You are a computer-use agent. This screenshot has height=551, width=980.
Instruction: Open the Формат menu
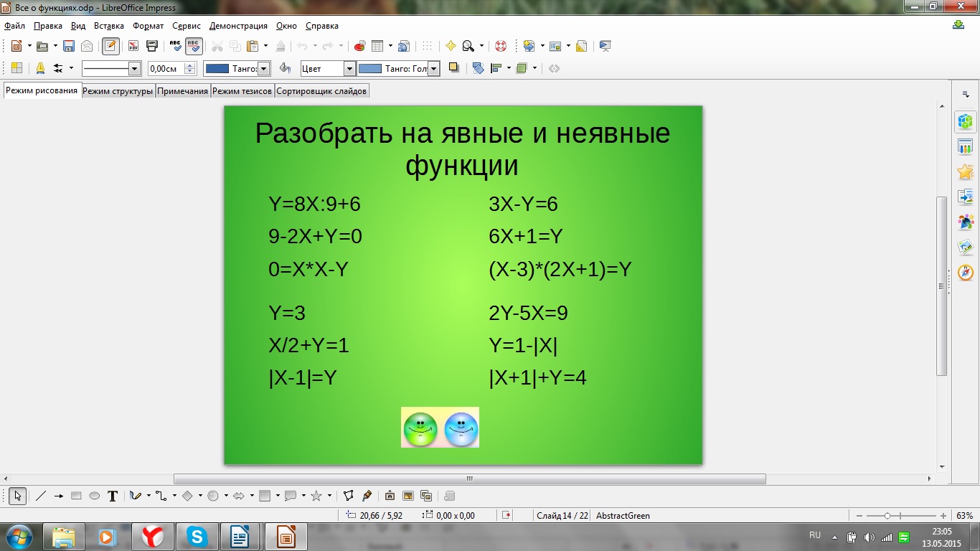(148, 26)
